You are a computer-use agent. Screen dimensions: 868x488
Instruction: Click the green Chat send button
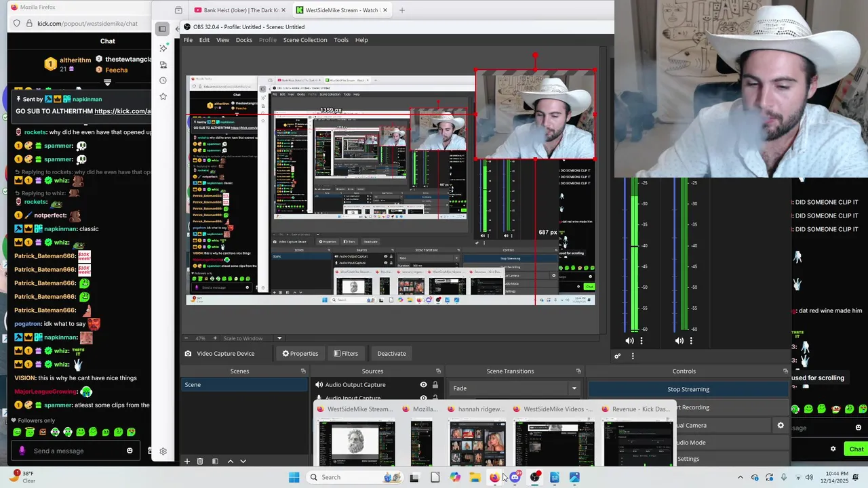(856, 449)
